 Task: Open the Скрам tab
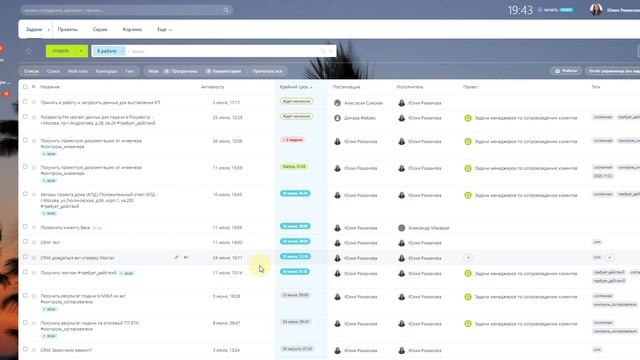(x=100, y=29)
